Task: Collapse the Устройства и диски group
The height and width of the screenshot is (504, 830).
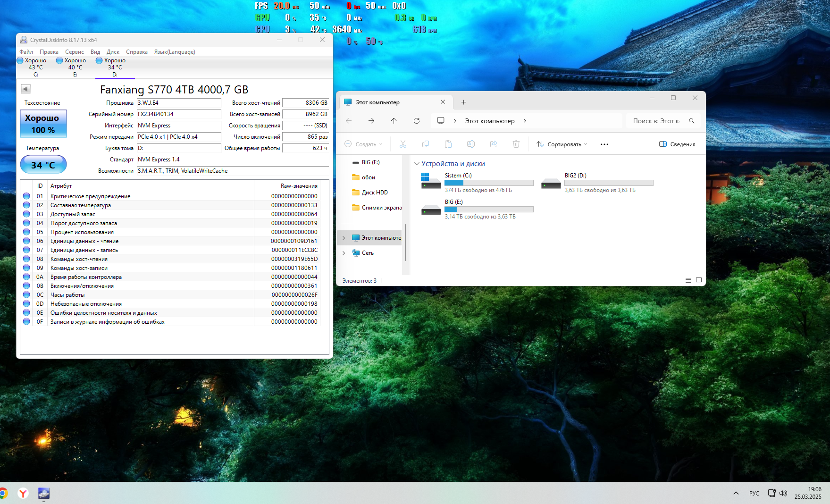Action: click(417, 164)
